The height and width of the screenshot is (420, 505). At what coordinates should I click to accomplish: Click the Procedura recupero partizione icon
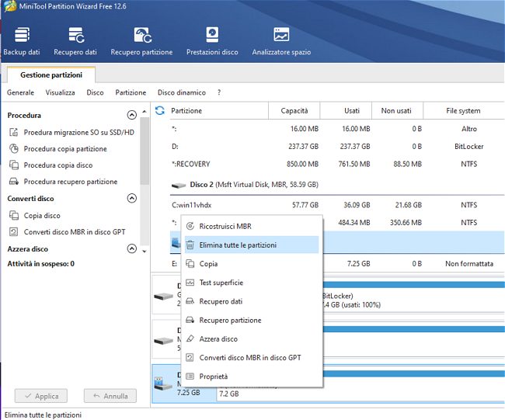pyautogui.click(x=13, y=182)
